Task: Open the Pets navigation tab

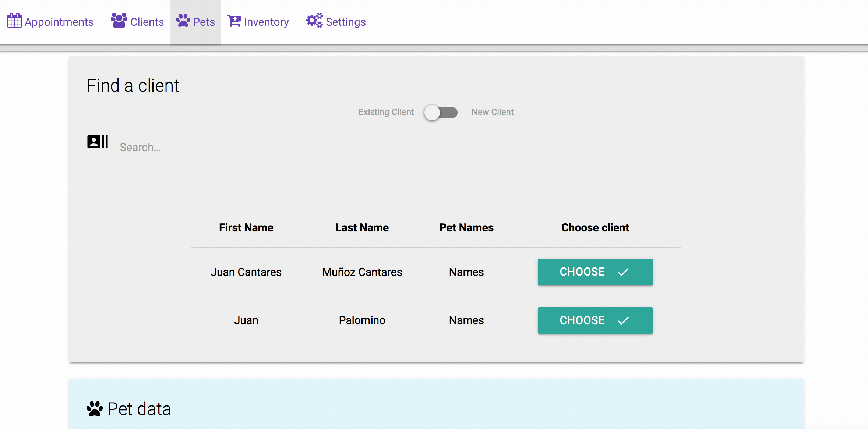Action: 196,22
